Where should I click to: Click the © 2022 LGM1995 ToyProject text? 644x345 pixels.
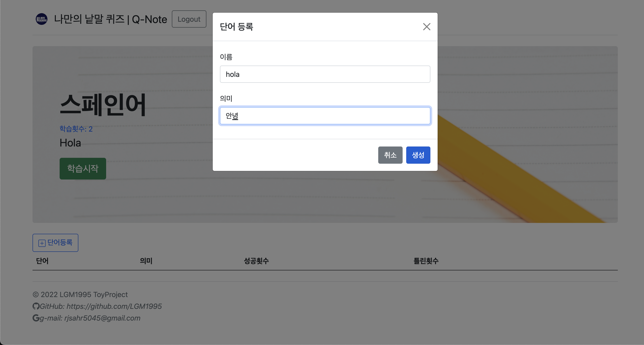(x=80, y=294)
